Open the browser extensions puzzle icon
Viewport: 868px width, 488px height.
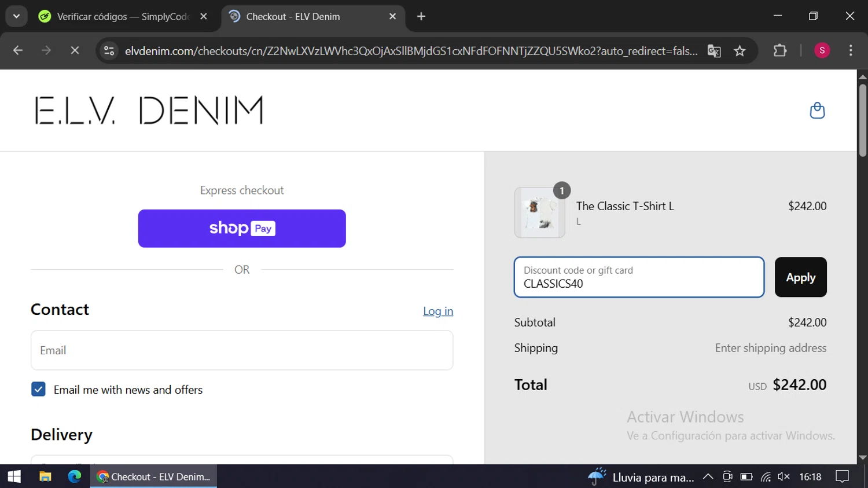780,50
